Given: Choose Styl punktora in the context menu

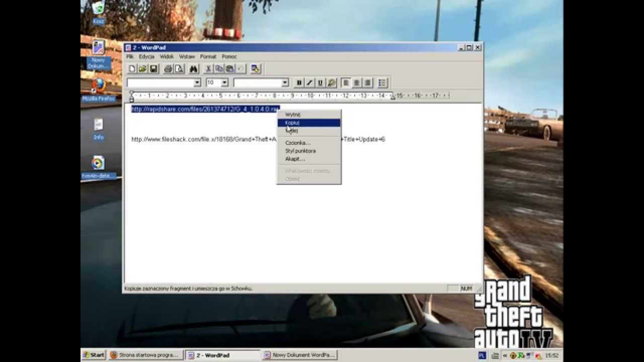Looking at the screenshot, I should [x=309, y=151].
